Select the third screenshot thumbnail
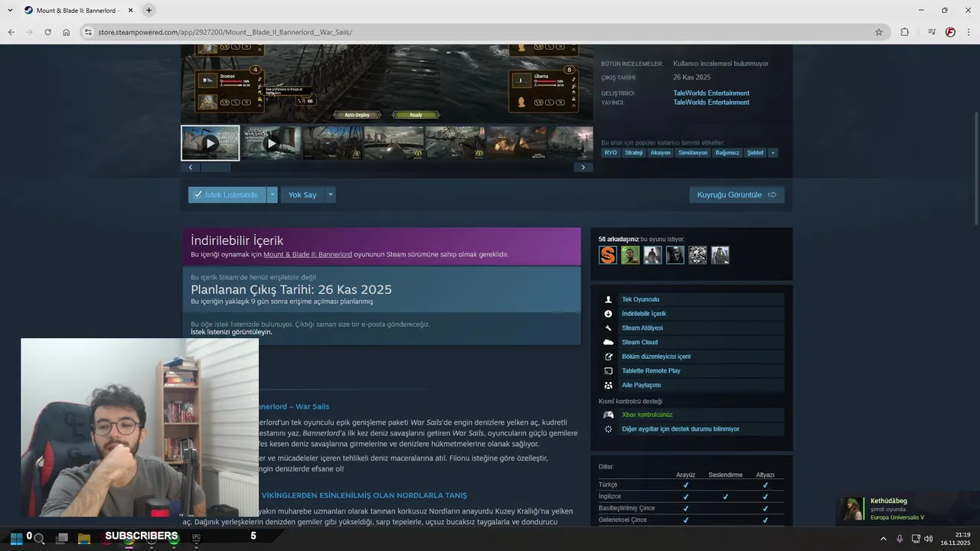 [332, 143]
